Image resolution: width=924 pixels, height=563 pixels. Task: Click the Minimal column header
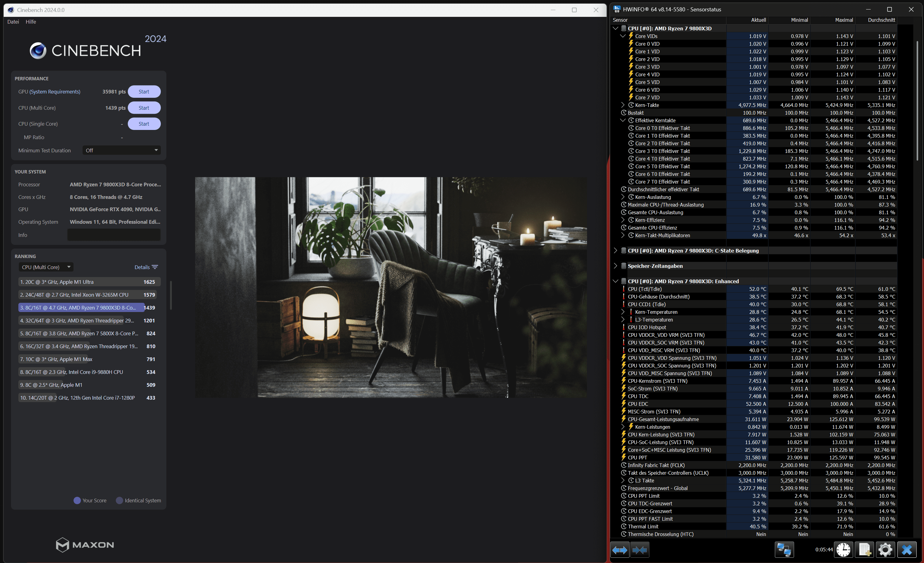pyautogui.click(x=800, y=20)
